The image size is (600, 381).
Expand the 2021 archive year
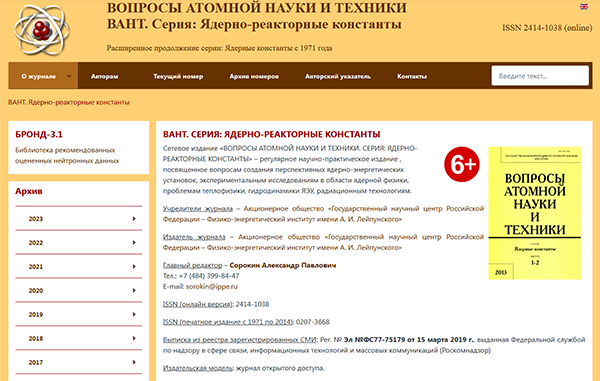(78, 266)
